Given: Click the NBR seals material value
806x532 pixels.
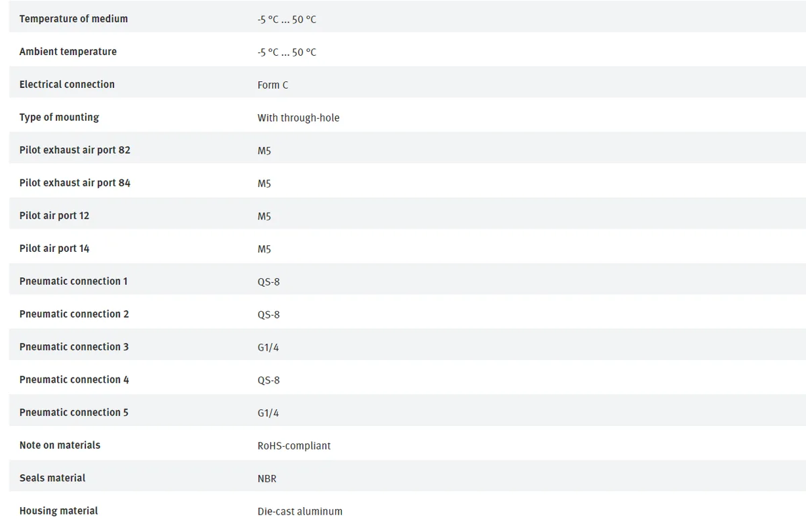Looking at the screenshot, I should (267, 479).
